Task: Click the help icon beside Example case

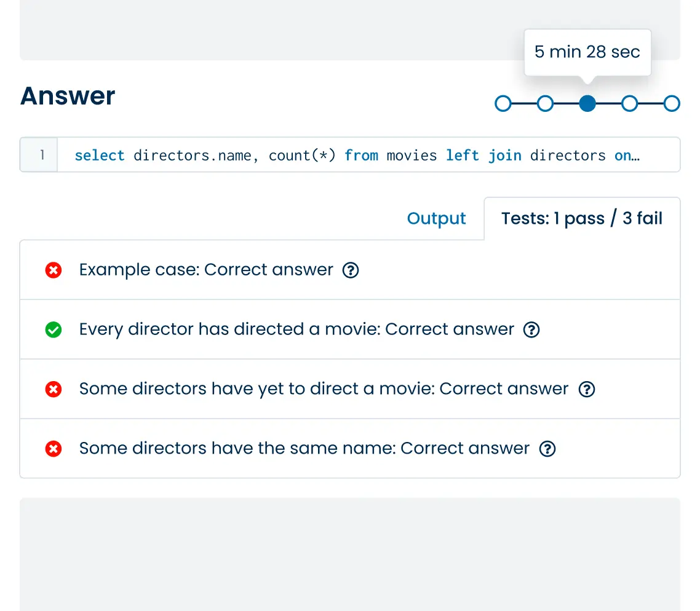Action: (x=351, y=270)
